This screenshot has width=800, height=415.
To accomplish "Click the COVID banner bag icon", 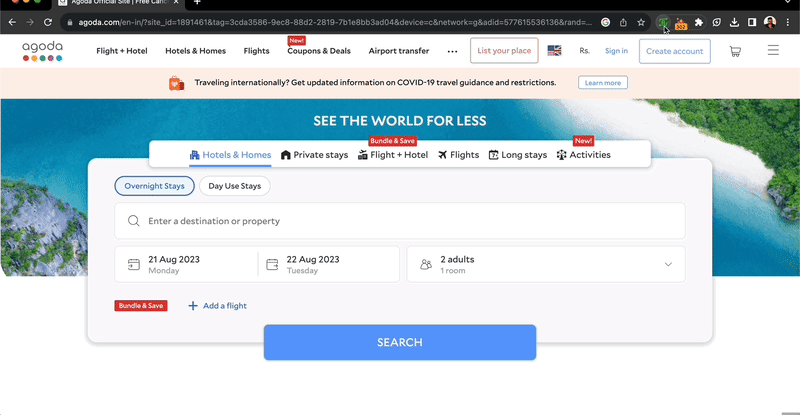I will 176,83.
